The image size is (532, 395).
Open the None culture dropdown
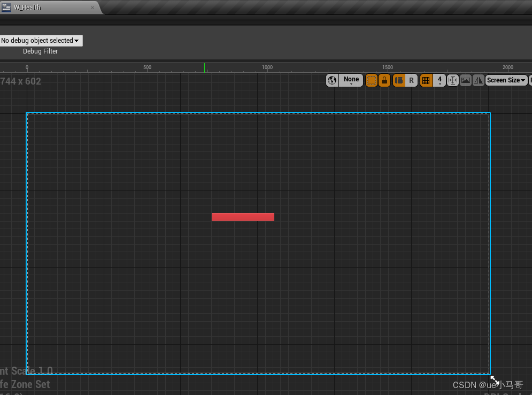click(x=351, y=80)
